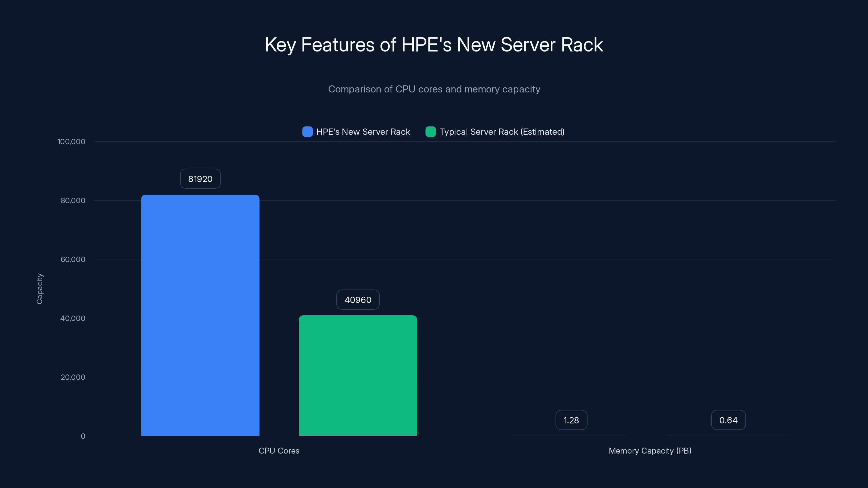This screenshot has height=488, width=868.
Task: Click the "Memory Capacity (PB)" axis label
Action: coord(650,451)
